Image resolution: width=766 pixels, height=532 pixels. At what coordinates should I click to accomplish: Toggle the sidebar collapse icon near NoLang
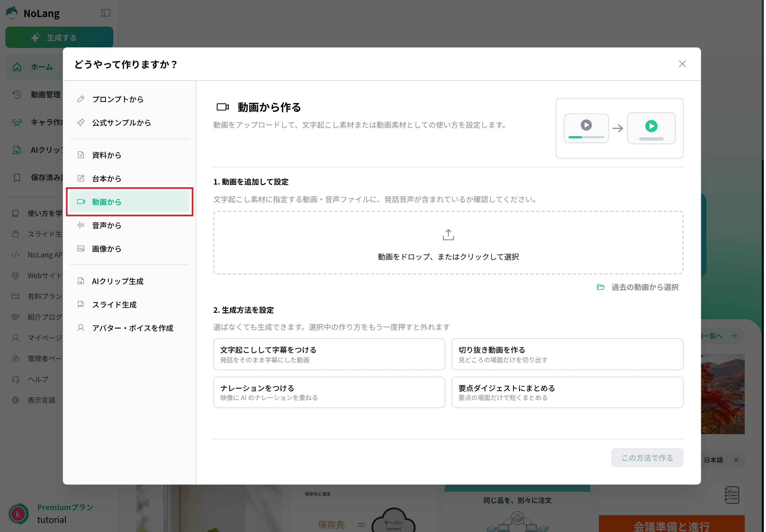(x=106, y=13)
